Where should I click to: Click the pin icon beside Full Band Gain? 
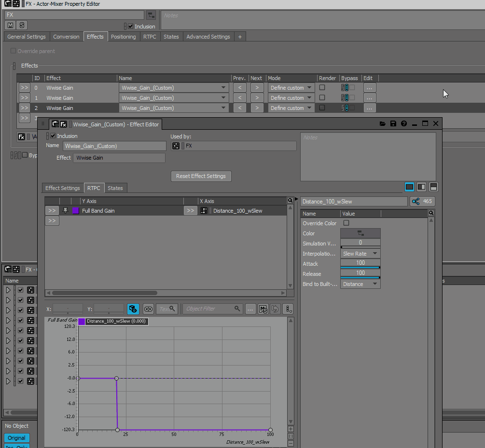65,211
